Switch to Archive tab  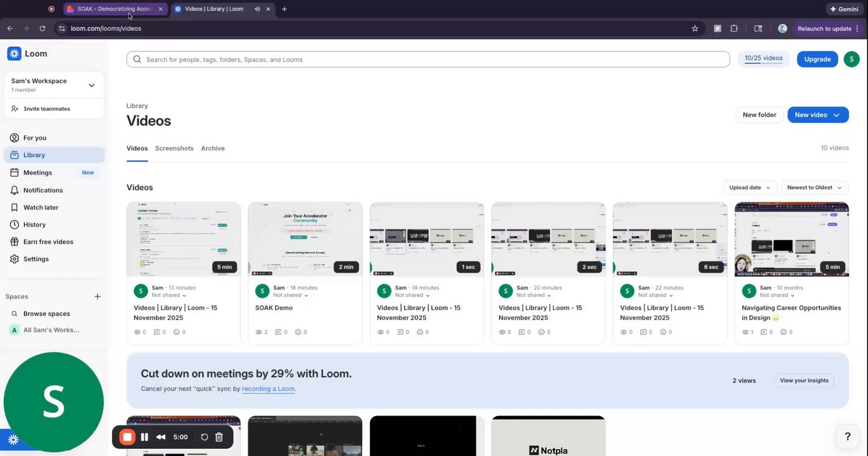click(x=213, y=148)
